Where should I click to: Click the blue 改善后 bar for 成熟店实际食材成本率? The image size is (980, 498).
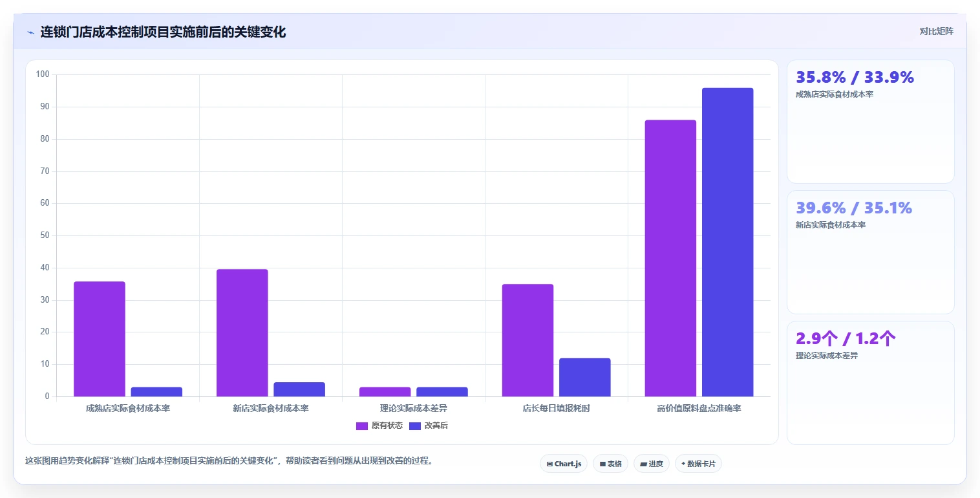point(156,392)
